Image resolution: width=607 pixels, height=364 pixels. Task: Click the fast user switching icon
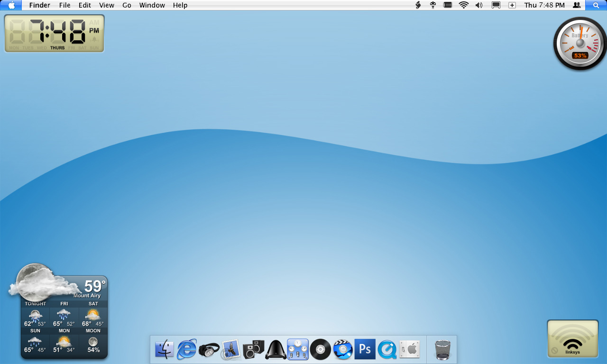(x=577, y=5)
